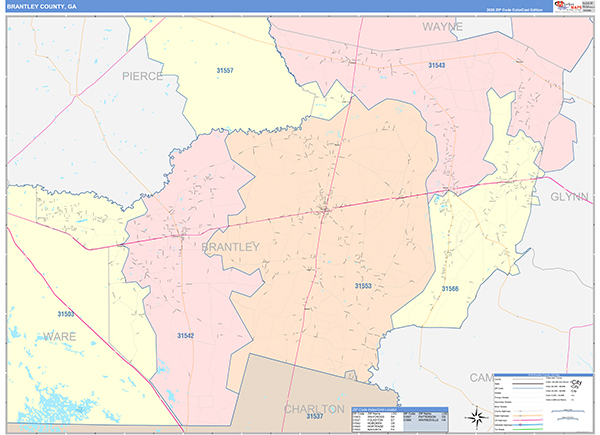Click ZIP code label 31553

pyautogui.click(x=363, y=286)
